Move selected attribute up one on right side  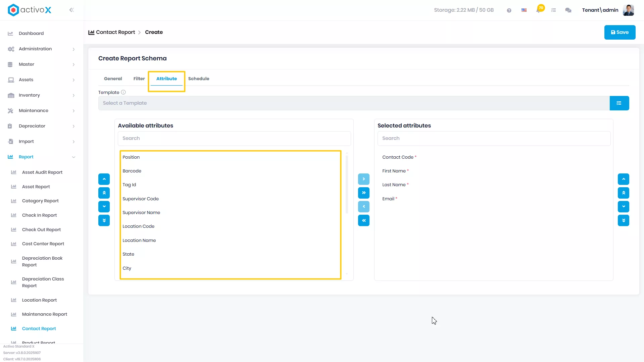624,179
